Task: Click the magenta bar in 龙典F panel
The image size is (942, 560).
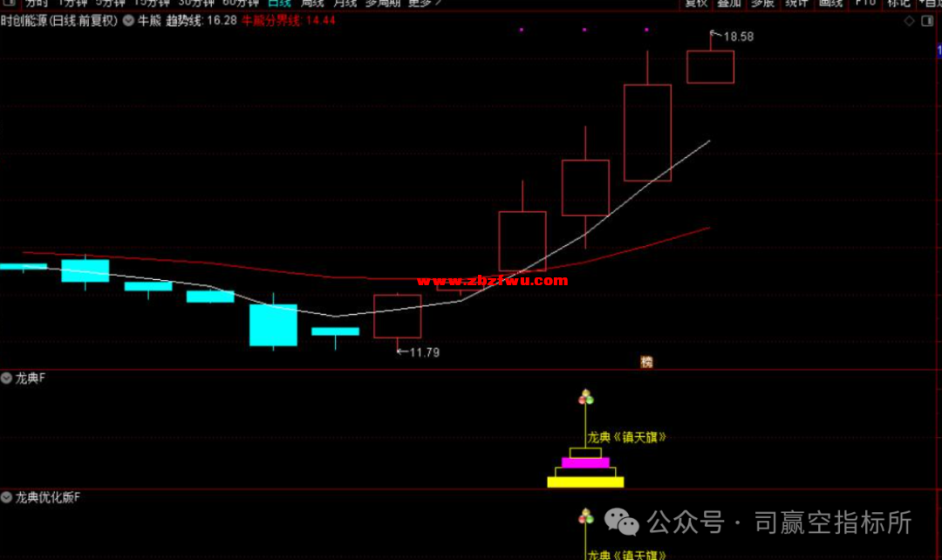Action: click(x=586, y=462)
